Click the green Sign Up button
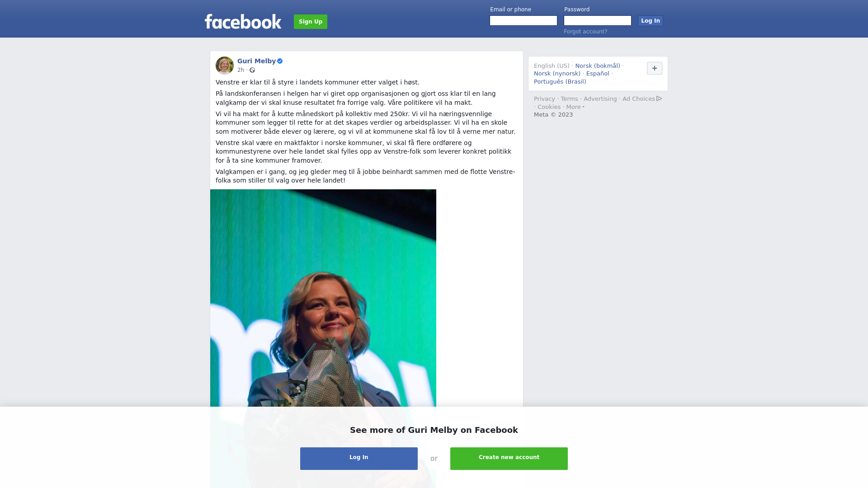This screenshot has height=488, width=868. click(x=311, y=22)
